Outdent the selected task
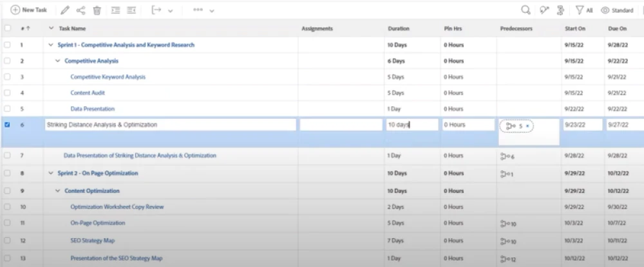The image size is (644, 267). [131, 10]
